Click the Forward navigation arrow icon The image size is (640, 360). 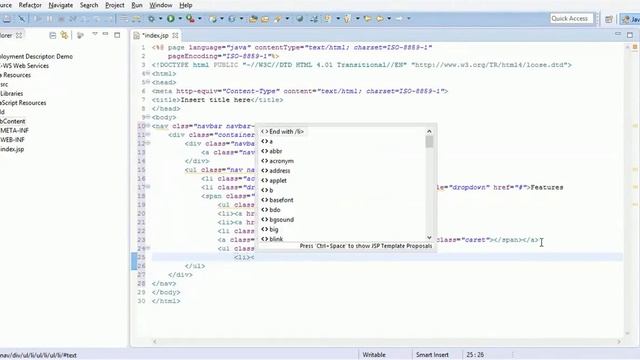pos(399,19)
